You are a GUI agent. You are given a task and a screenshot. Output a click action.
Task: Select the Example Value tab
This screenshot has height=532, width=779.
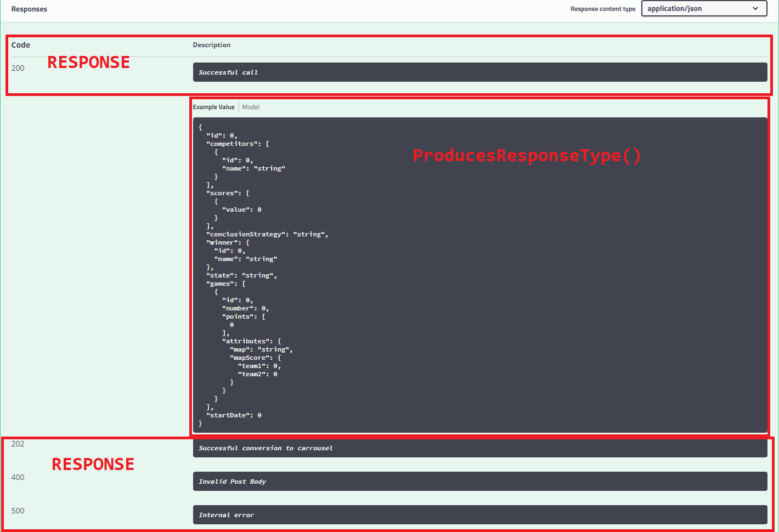[x=214, y=106]
